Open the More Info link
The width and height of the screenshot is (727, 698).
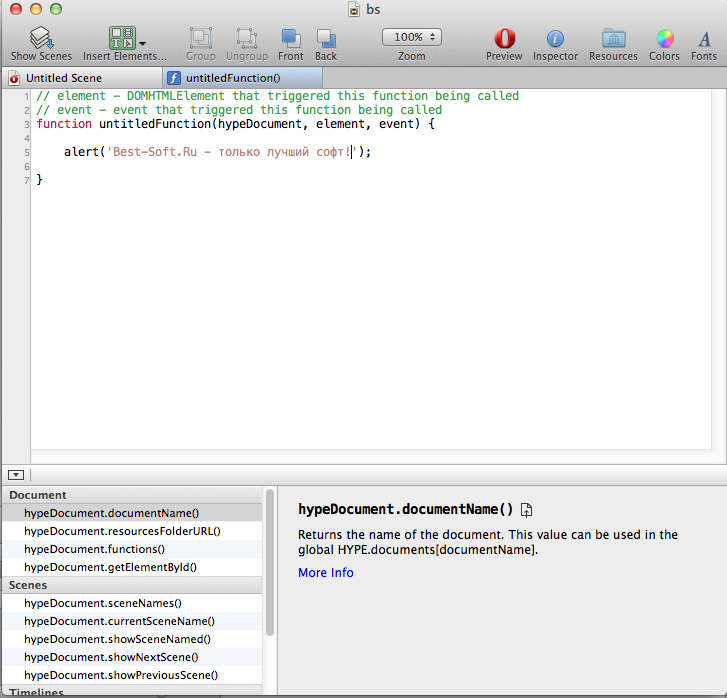tap(325, 573)
